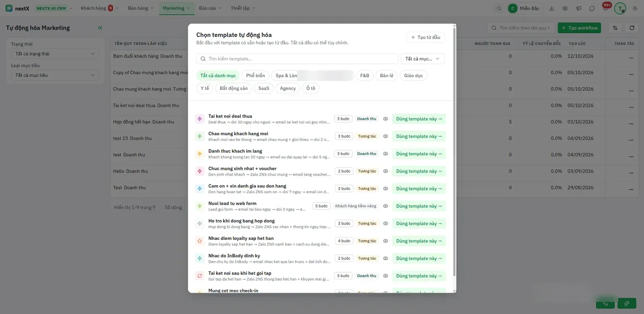This screenshot has height=314, width=644.
Task: Click Tạo từ đầu button
Action: click(425, 37)
